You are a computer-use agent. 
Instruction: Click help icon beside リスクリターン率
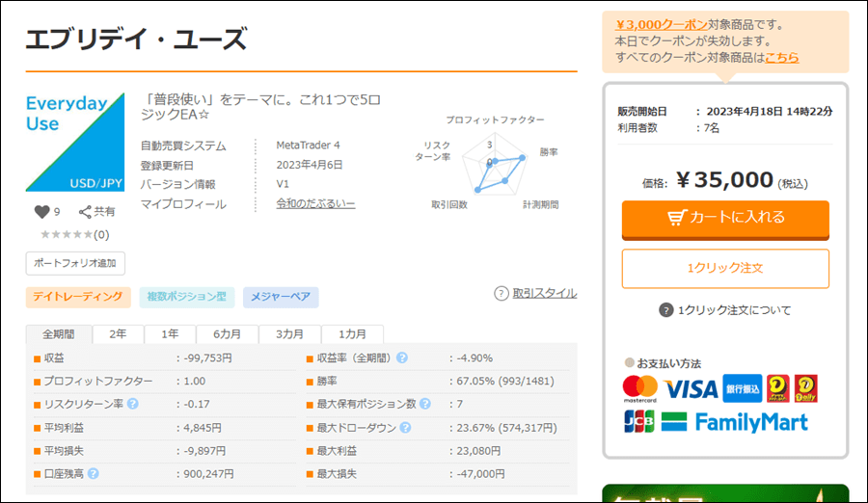click(132, 405)
